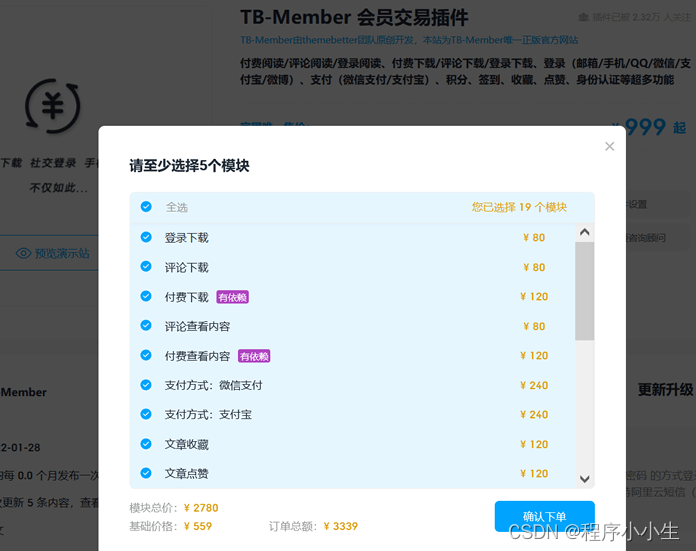Click the eye icon beside 预览演示站
This screenshot has width=696, height=551.
pos(23,254)
